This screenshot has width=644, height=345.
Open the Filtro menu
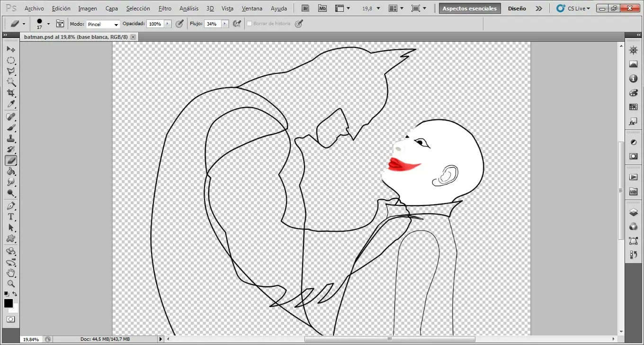pos(165,9)
